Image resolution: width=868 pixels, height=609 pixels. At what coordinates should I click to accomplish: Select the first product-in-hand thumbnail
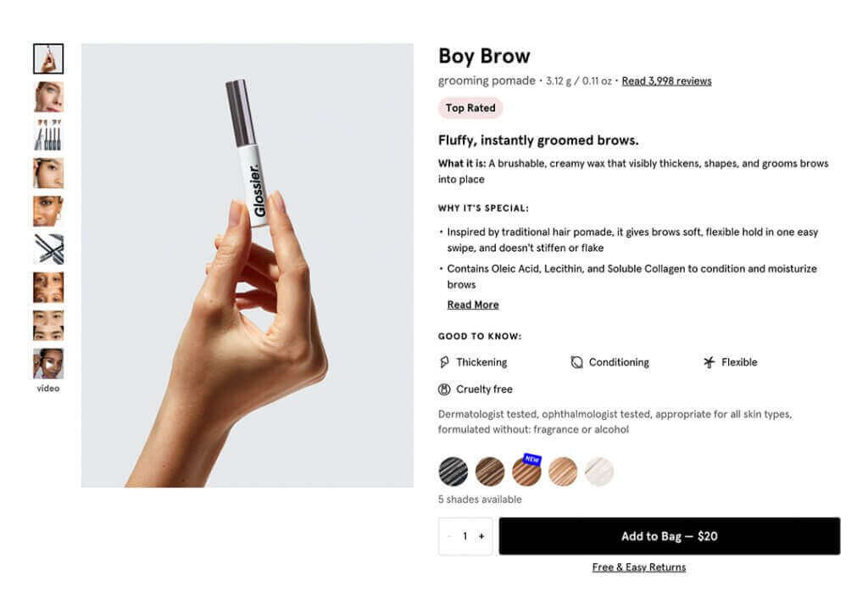48,59
